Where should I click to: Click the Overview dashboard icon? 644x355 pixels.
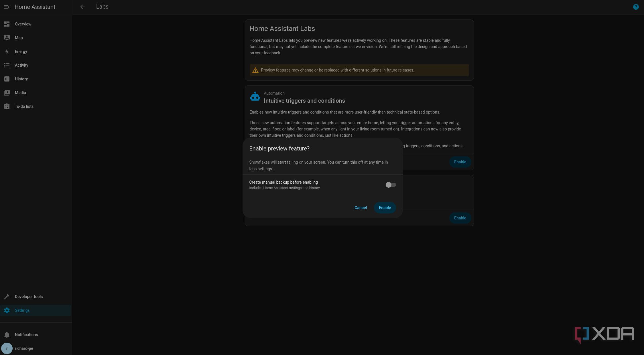click(x=7, y=24)
